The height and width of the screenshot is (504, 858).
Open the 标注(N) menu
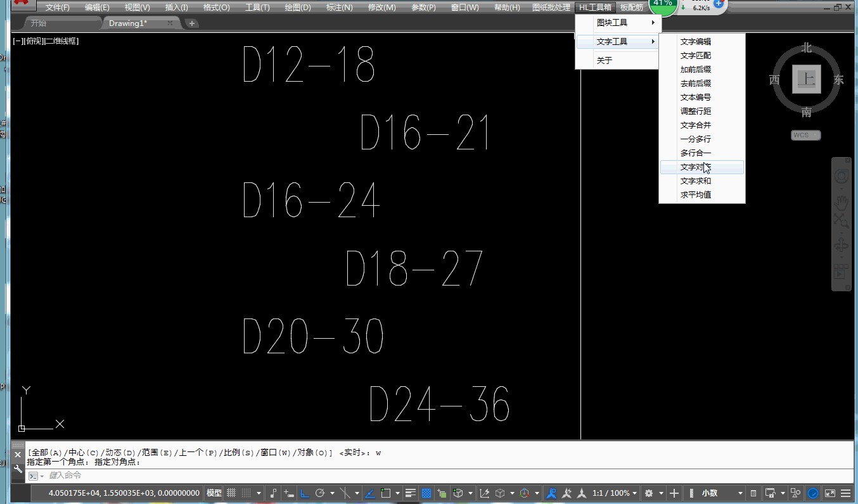point(339,8)
